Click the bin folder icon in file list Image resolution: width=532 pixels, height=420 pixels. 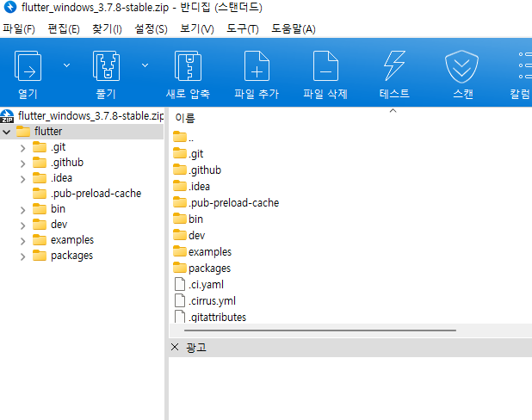coord(180,219)
